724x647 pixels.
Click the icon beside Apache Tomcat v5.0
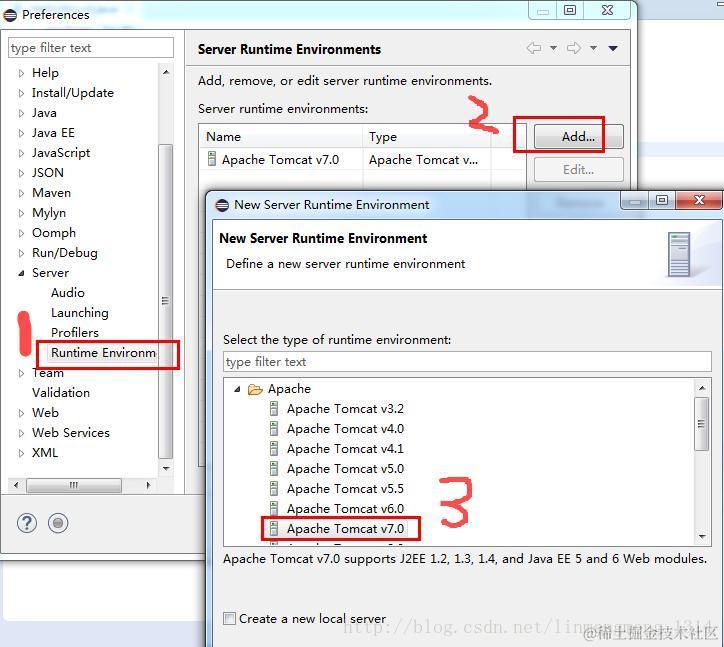tap(274, 469)
